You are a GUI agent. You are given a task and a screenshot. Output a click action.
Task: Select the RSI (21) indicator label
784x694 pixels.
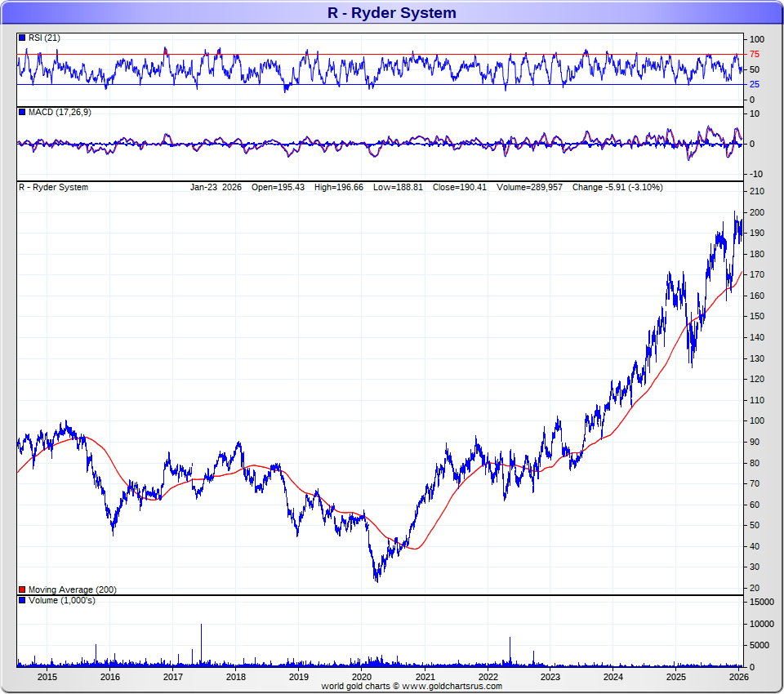pos(44,38)
